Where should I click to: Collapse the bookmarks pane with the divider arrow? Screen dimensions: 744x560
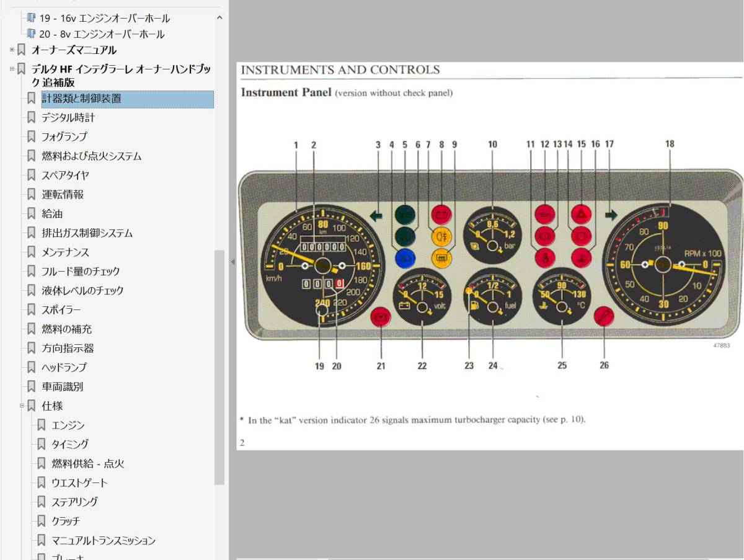tap(232, 262)
